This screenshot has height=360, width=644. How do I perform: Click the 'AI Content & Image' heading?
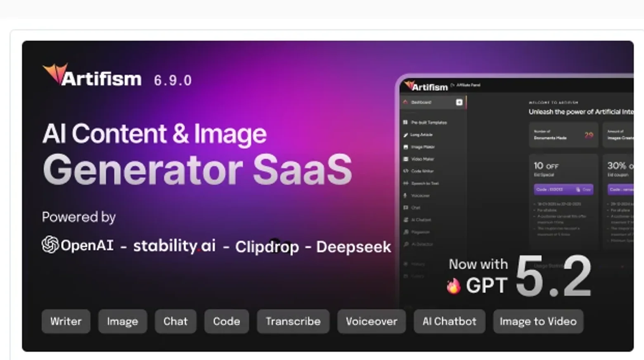[154, 134]
